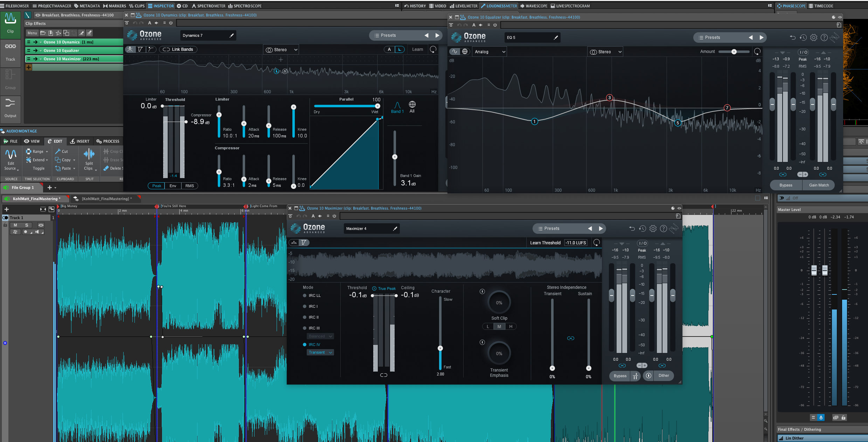This screenshot has width=868, height=442.
Task: Adjust Amount slider in Equalizer
Action: (x=734, y=52)
